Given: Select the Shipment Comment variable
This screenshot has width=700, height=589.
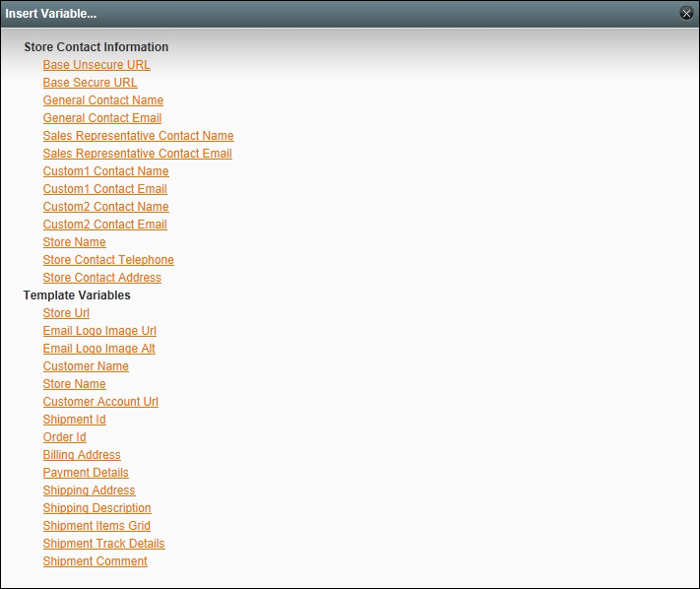Looking at the screenshot, I should tap(95, 561).
